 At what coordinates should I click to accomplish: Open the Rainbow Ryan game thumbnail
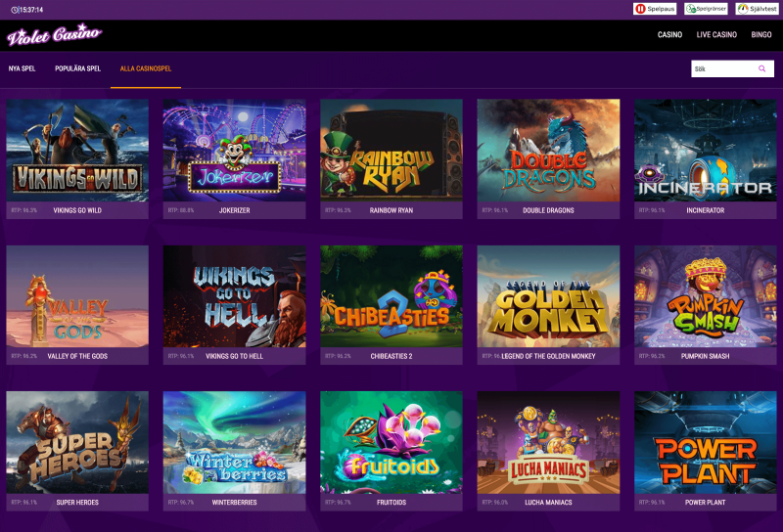click(x=391, y=151)
